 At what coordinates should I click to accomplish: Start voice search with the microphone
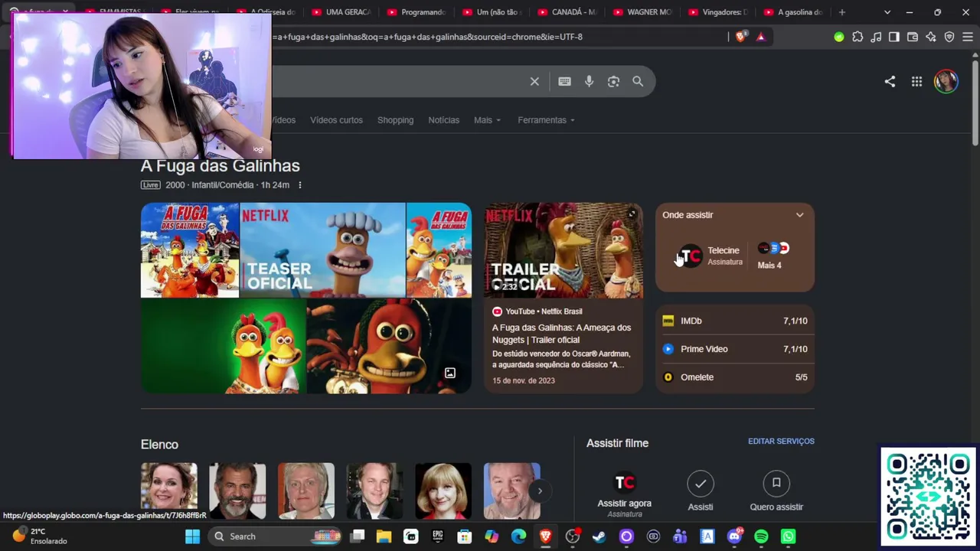(589, 81)
